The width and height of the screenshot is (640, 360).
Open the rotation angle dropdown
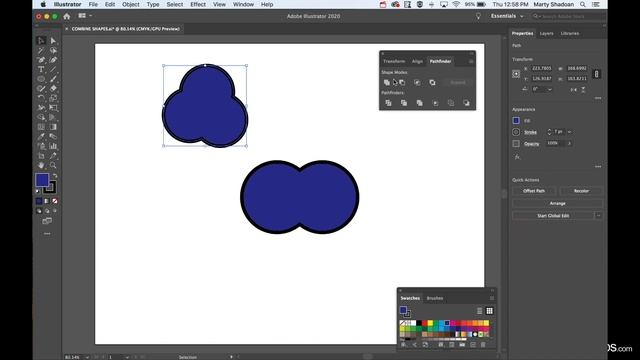pyautogui.click(x=550, y=89)
